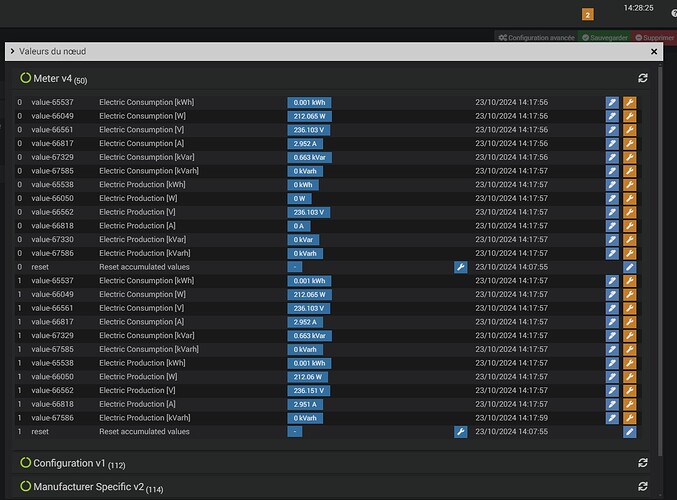Collapse the Meter v4 section
The image size is (677, 500).
pos(61,78)
